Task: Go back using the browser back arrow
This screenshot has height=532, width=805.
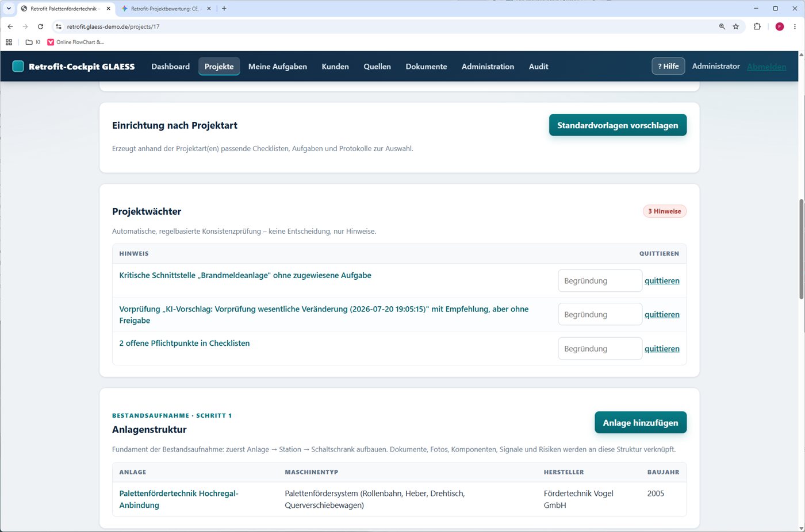Action: coord(10,26)
